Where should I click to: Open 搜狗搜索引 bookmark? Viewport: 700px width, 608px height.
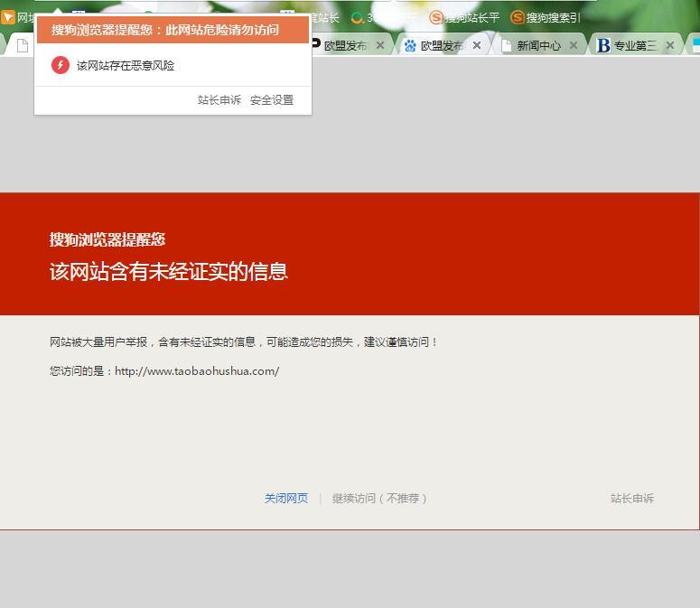[x=546, y=17]
